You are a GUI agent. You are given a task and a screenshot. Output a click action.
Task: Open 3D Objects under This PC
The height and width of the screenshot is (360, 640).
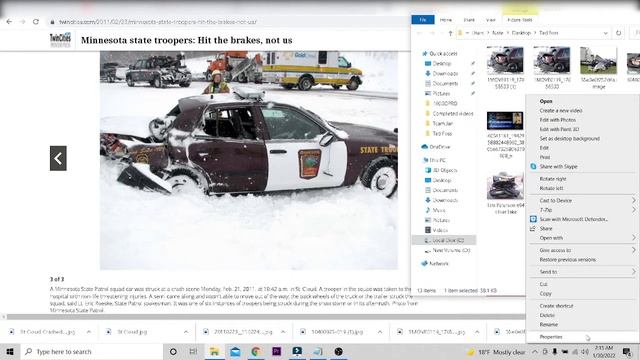(444, 170)
